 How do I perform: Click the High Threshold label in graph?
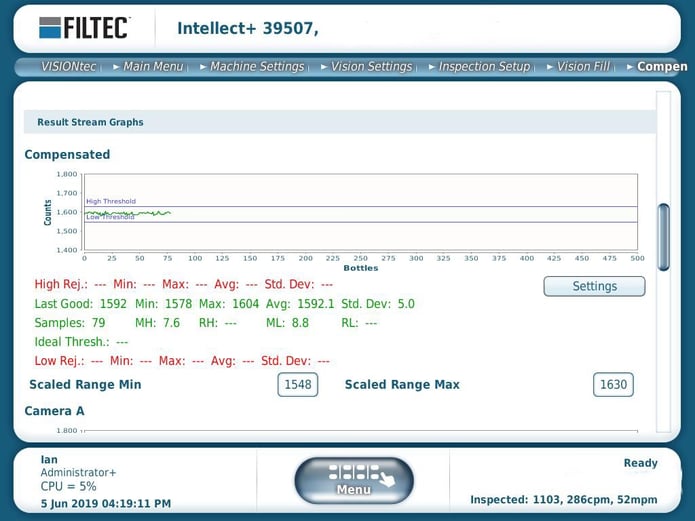pos(111,201)
